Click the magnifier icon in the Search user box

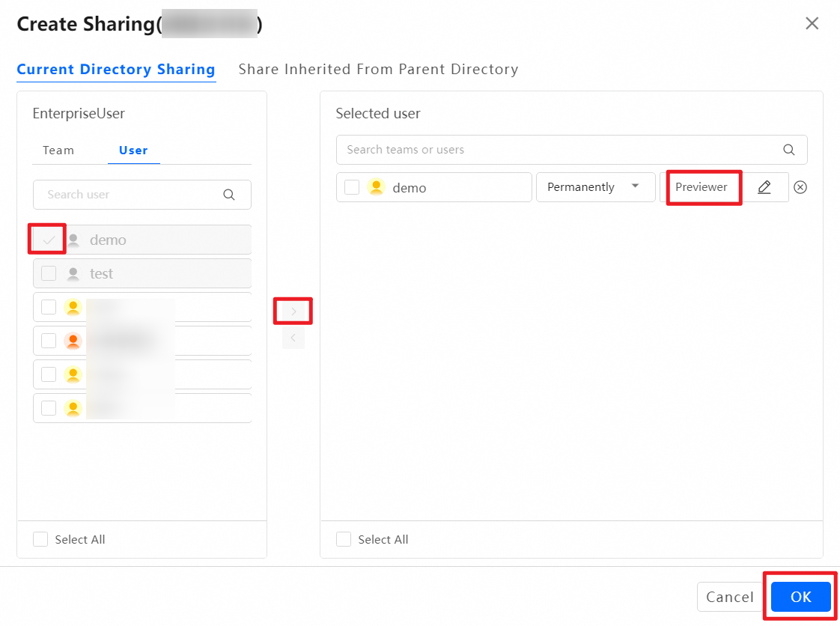[229, 195]
